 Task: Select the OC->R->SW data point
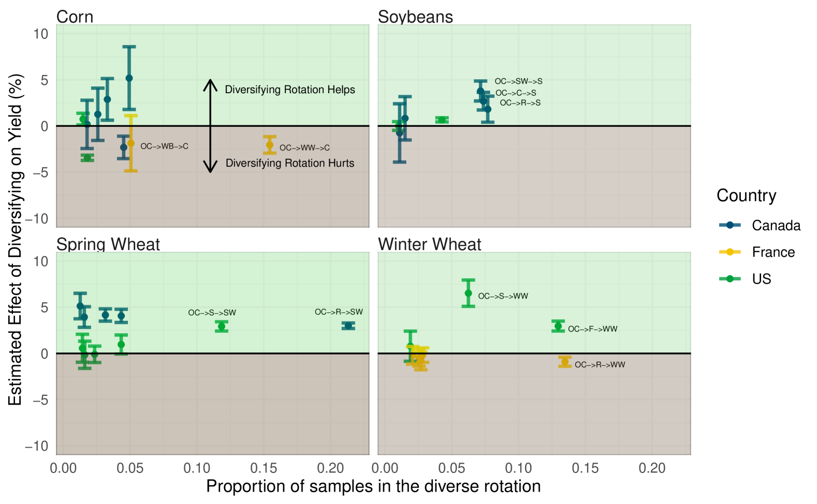point(348,325)
